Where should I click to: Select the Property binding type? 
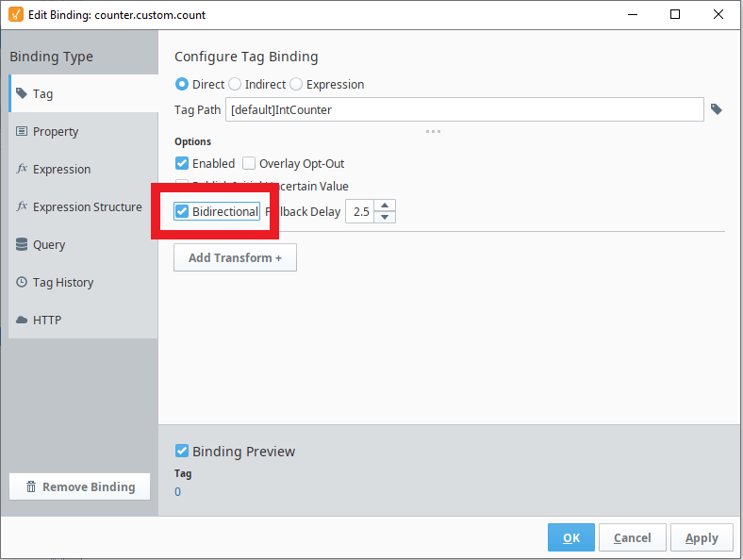83,131
